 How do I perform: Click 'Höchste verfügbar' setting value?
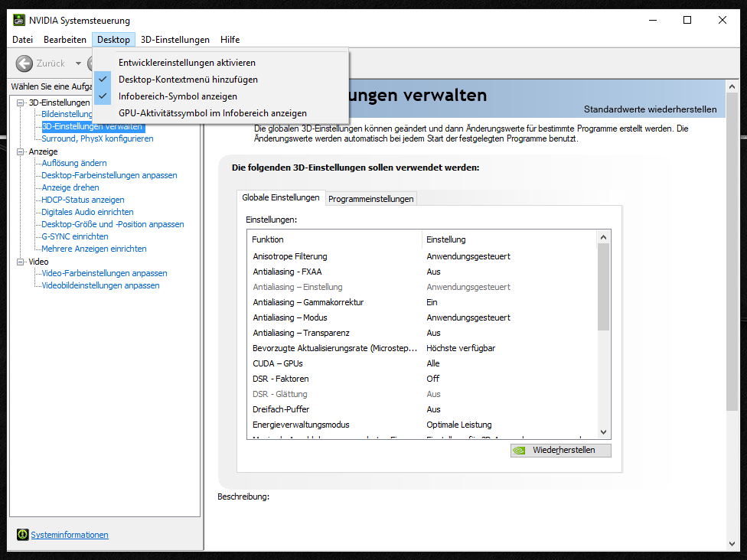[x=461, y=348]
